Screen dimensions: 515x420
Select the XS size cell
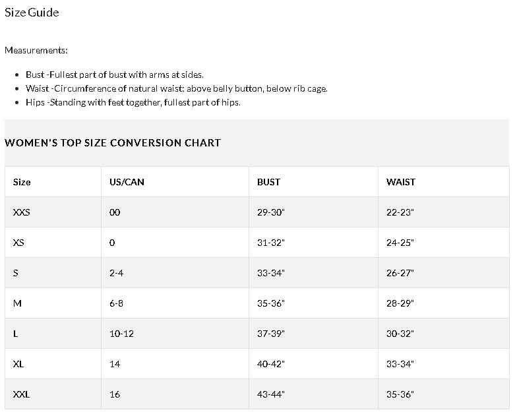click(18, 243)
